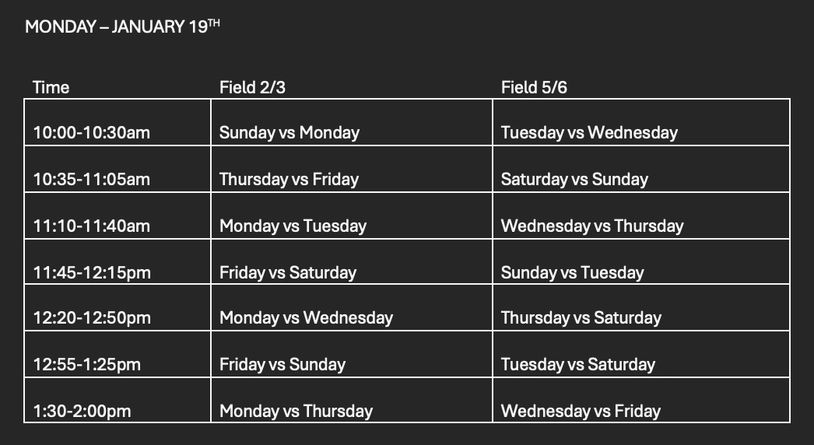Select the Time column header
The width and height of the screenshot is (814, 445).
51,87
